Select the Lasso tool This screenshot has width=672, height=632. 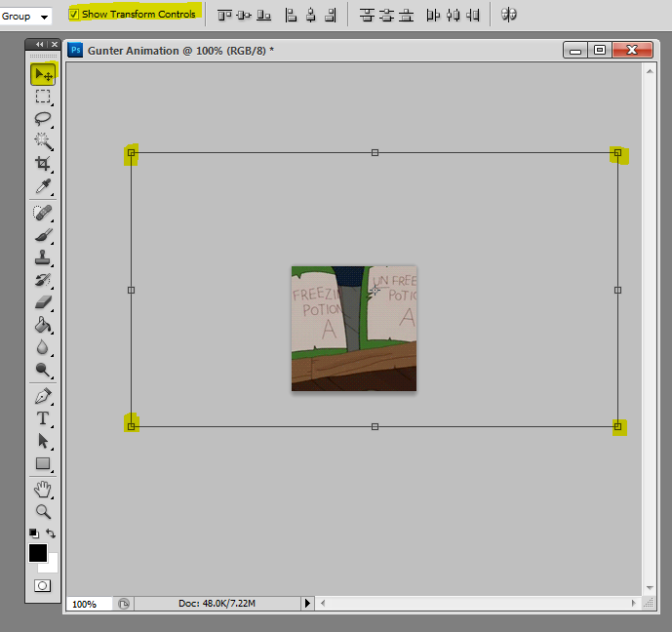(43, 118)
